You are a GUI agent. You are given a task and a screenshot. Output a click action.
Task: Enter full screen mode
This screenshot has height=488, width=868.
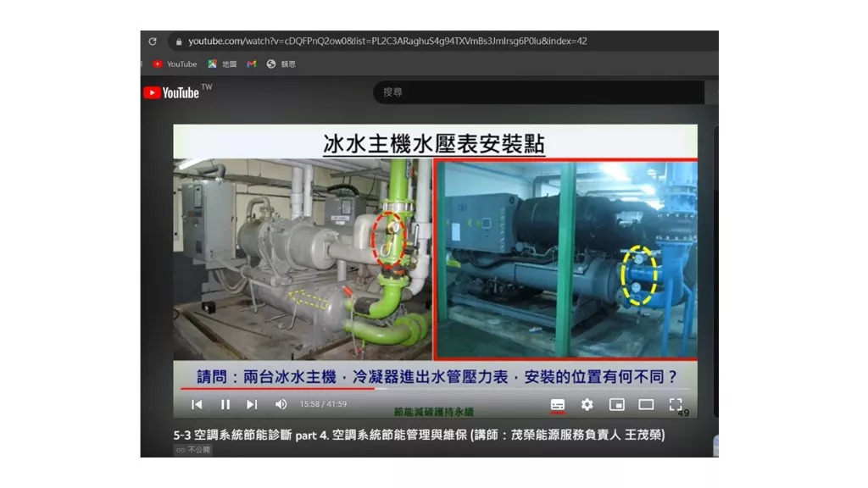pyautogui.click(x=676, y=404)
